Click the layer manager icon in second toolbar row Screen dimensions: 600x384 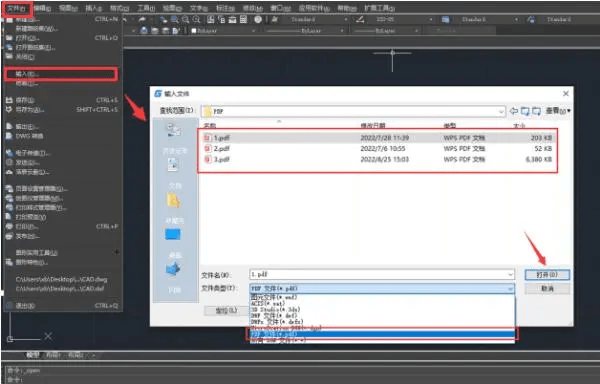(143, 31)
